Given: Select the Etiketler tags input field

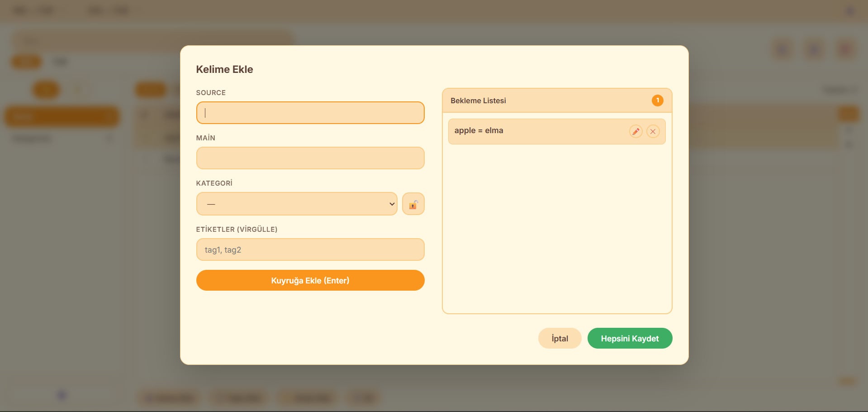Looking at the screenshot, I should click(310, 249).
